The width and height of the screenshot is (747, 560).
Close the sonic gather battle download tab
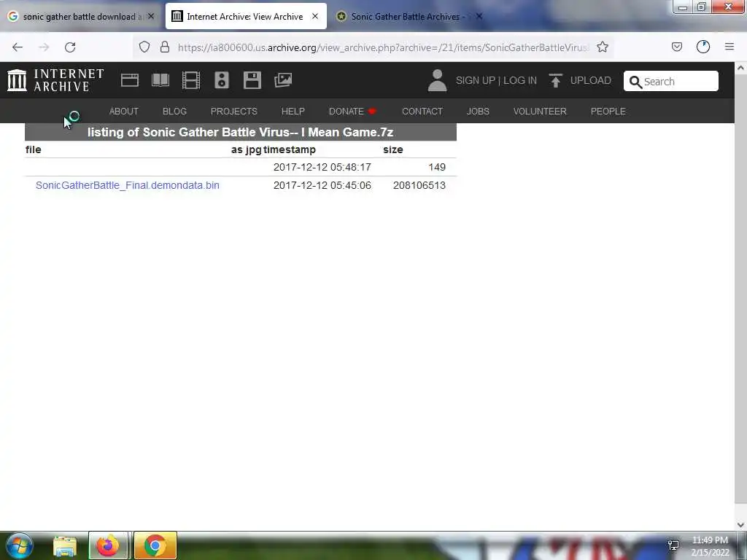click(150, 16)
